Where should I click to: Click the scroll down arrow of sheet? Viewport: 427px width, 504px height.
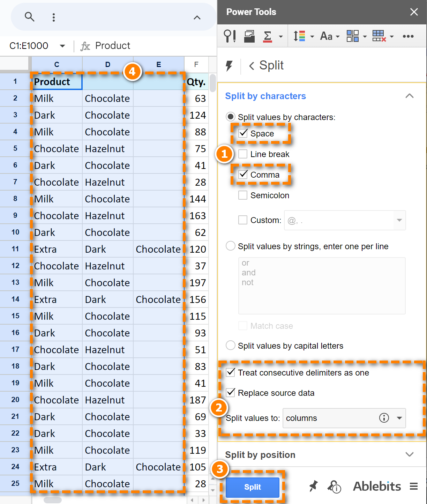(213, 490)
